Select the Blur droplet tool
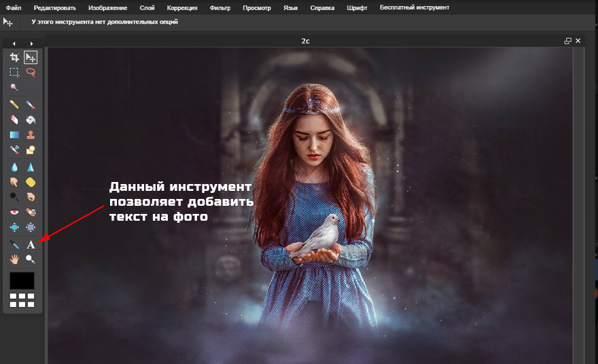Screen dimensions: 598x364 (14, 167)
